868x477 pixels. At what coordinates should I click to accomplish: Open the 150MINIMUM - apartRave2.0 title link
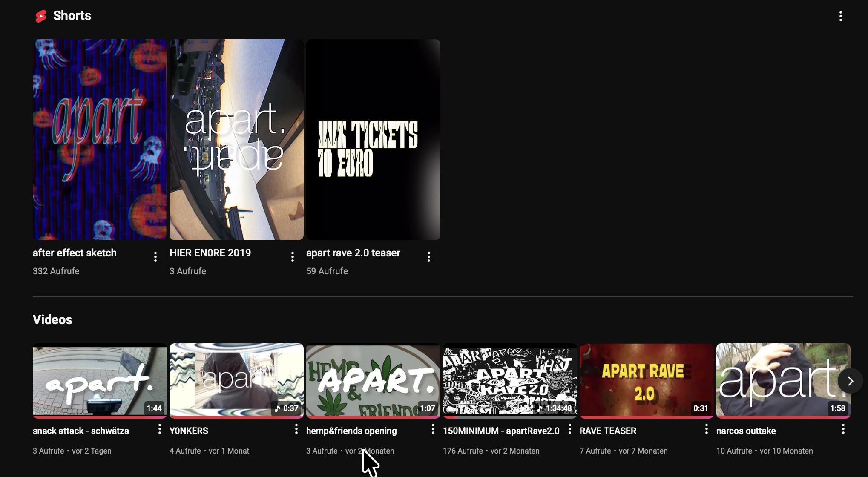click(x=501, y=431)
